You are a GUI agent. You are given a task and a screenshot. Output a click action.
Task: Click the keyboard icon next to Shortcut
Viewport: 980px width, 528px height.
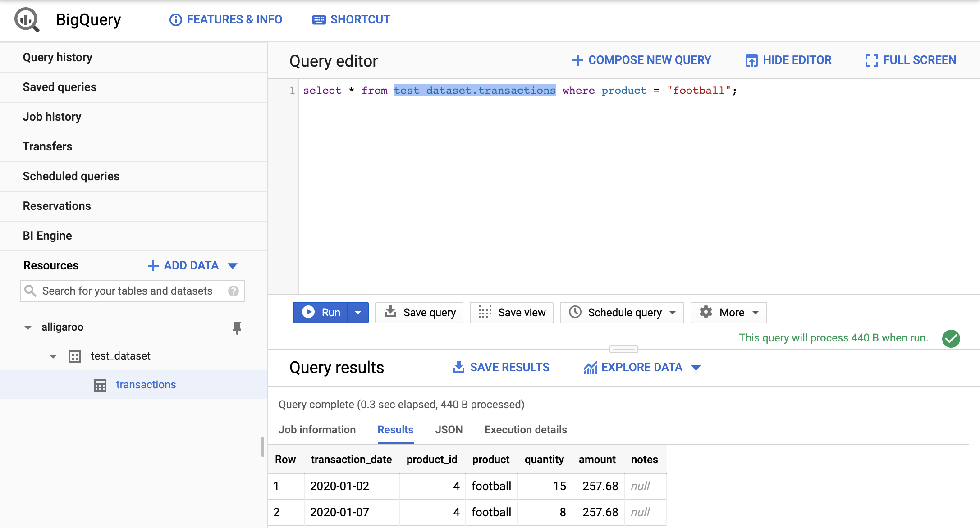tap(319, 20)
